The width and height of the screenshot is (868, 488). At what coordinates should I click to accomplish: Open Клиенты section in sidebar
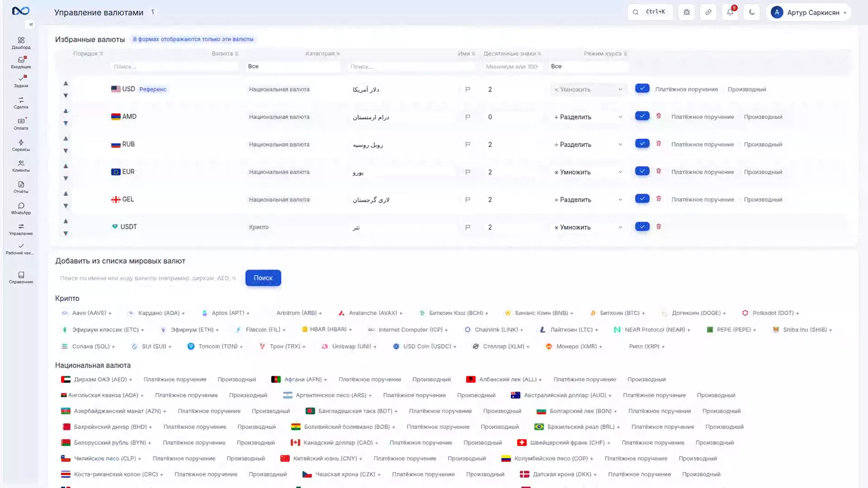click(x=21, y=166)
